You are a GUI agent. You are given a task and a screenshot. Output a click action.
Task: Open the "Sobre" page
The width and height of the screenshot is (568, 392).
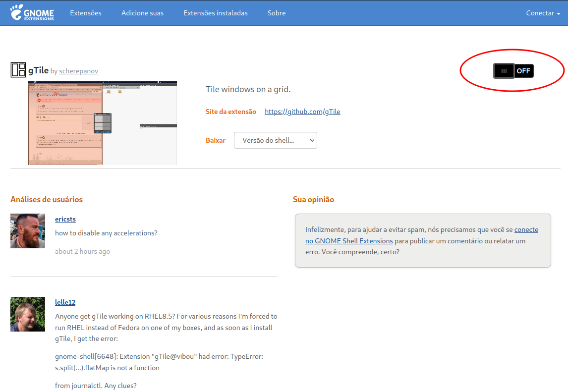(276, 13)
